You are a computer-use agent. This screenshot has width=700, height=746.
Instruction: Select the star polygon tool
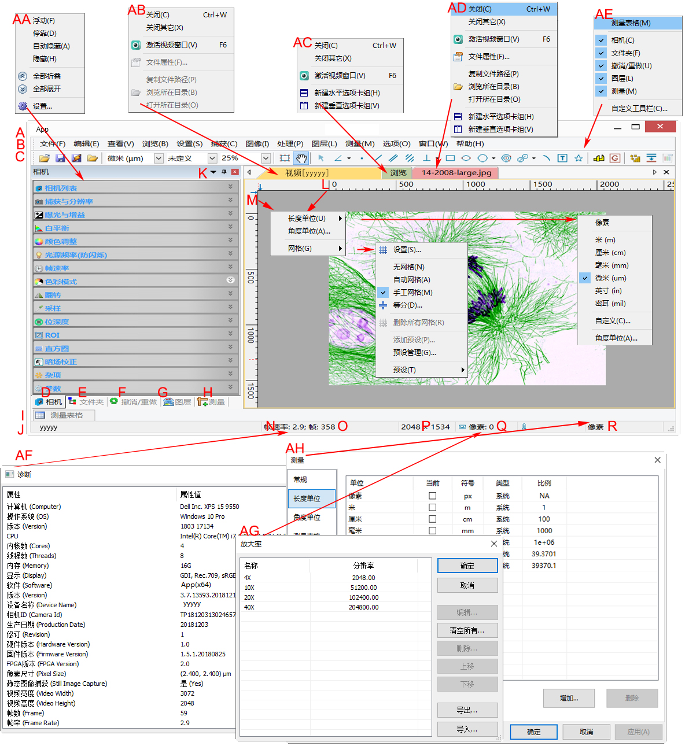click(579, 158)
